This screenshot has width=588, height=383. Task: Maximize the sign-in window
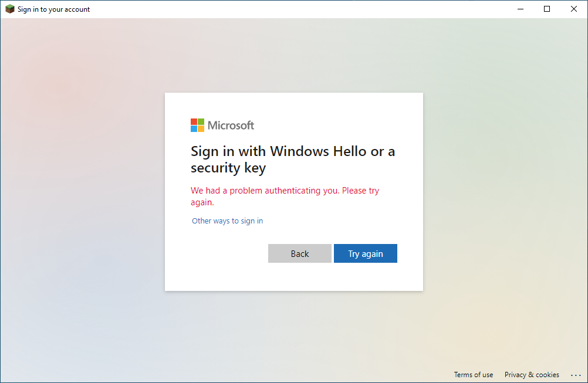point(547,9)
